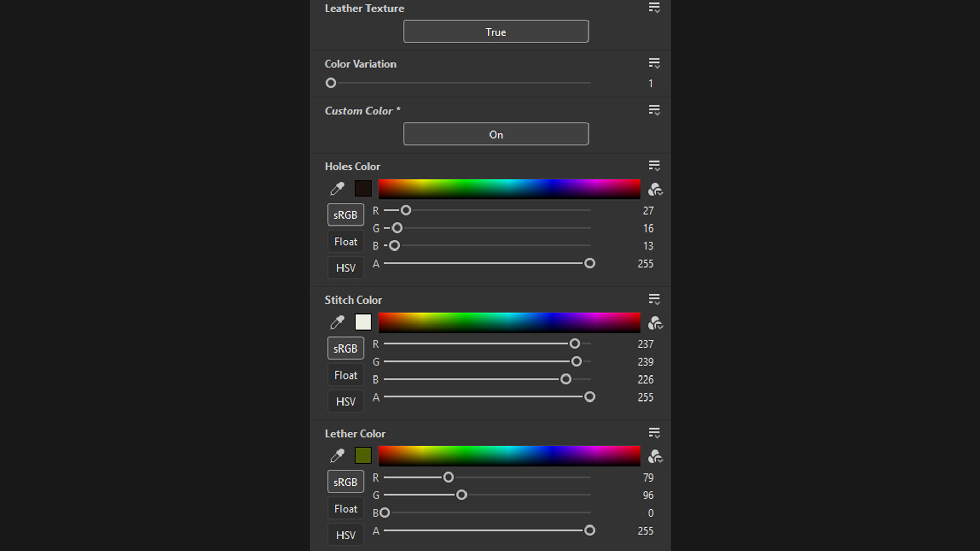Switch Holes Color to HSV mode
This screenshot has height=551, width=980.
(x=346, y=268)
